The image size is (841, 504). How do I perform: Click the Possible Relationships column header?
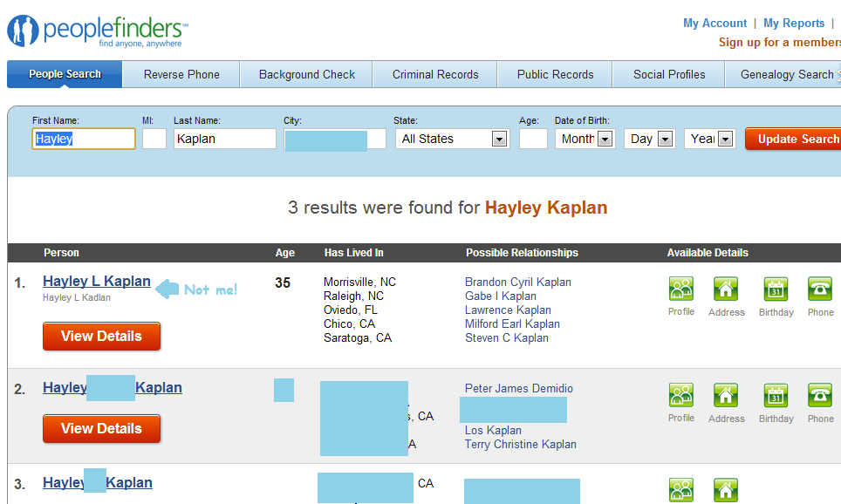[x=522, y=253]
